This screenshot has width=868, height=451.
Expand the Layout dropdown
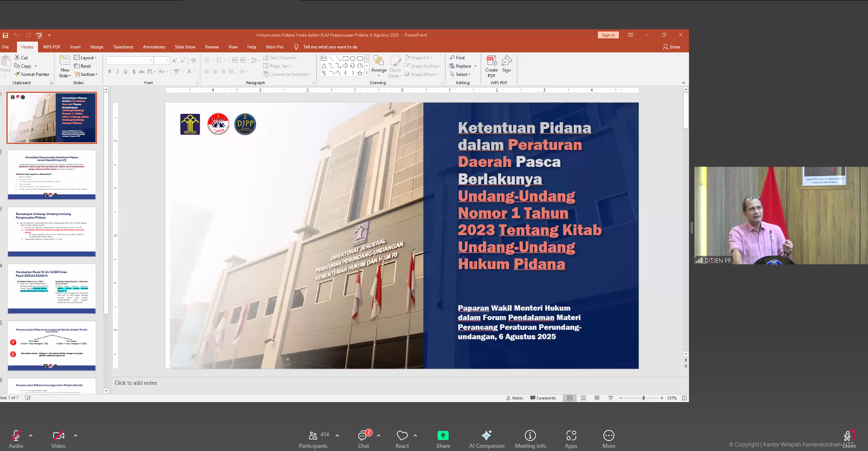coord(86,58)
